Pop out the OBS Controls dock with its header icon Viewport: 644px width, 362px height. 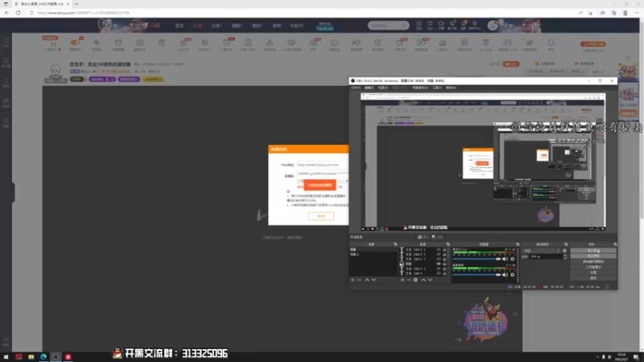[615, 245]
